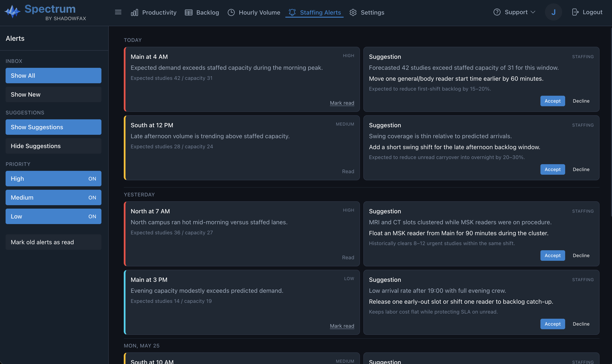Accept the early-out slot suggestion
The image size is (612, 364).
(x=552, y=324)
